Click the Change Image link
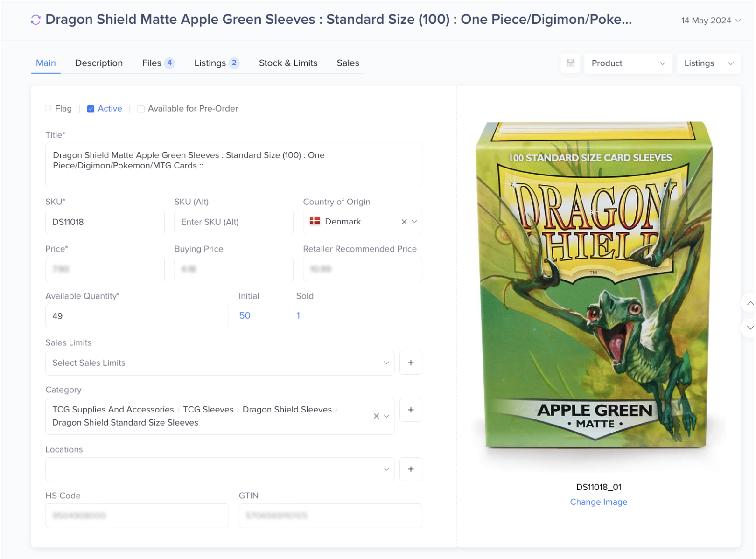The image size is (756, 559). [599, 502]
